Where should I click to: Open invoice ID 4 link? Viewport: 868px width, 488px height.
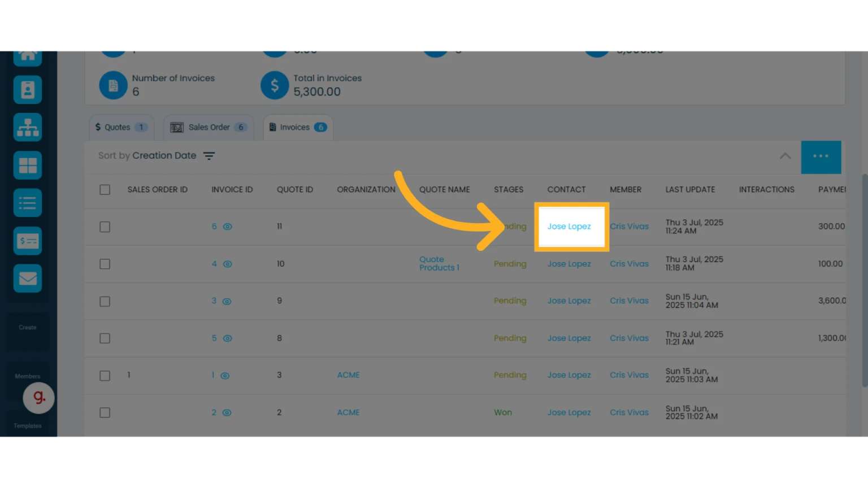tap(214, 264)
